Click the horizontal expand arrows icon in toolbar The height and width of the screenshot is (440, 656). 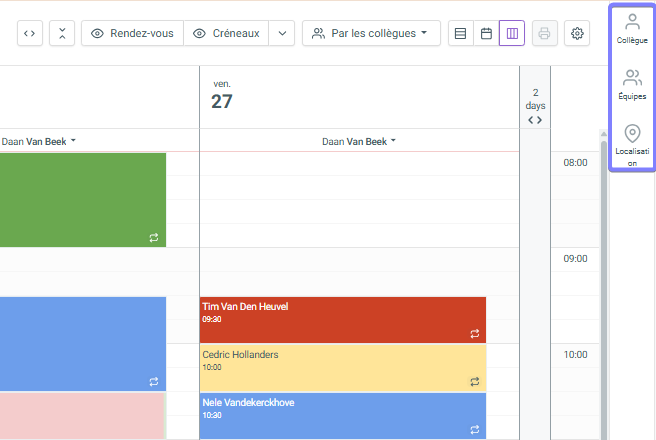30,33
